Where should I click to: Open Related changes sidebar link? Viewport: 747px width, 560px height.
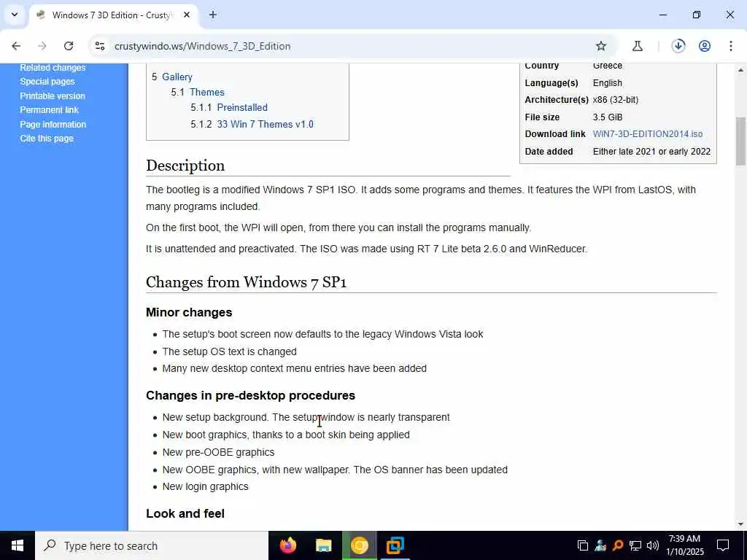[x=53, y=68]
